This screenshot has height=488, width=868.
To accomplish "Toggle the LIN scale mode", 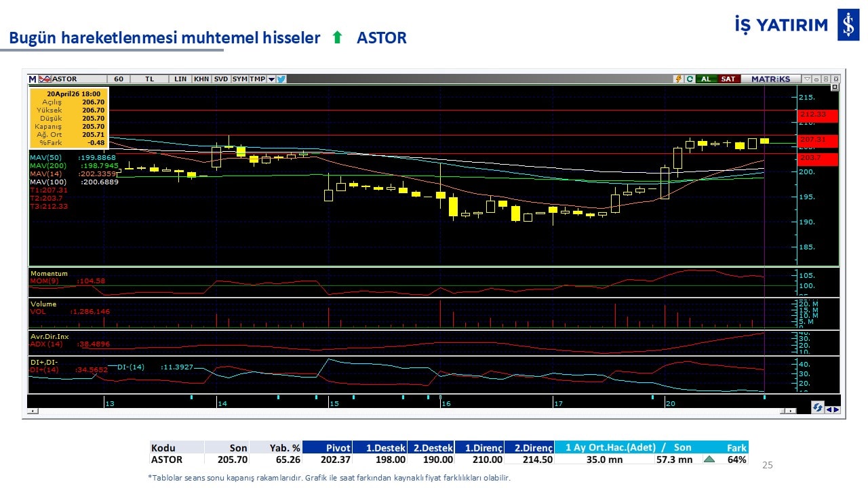I will point(180,79).
